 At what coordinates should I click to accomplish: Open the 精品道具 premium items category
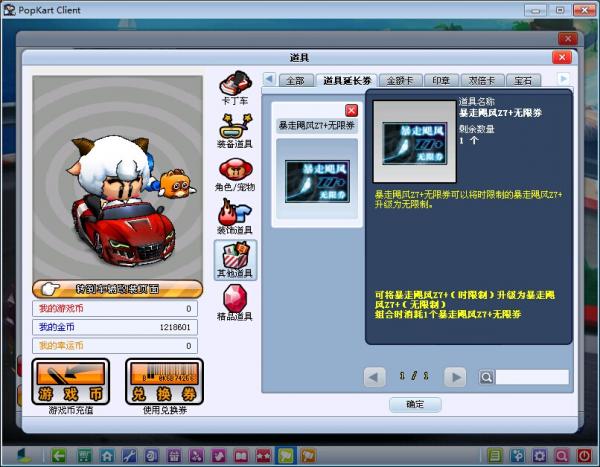235,302
